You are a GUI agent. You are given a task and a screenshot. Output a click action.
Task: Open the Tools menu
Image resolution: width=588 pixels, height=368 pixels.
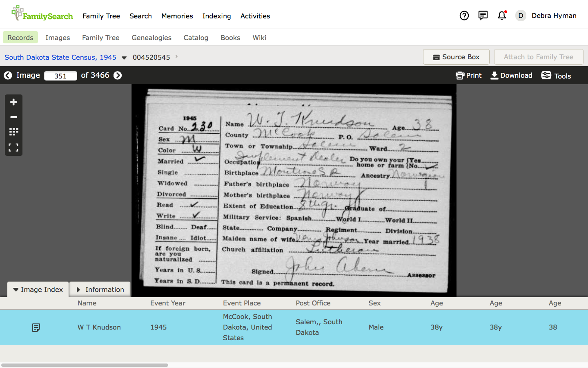click(556, 76)
